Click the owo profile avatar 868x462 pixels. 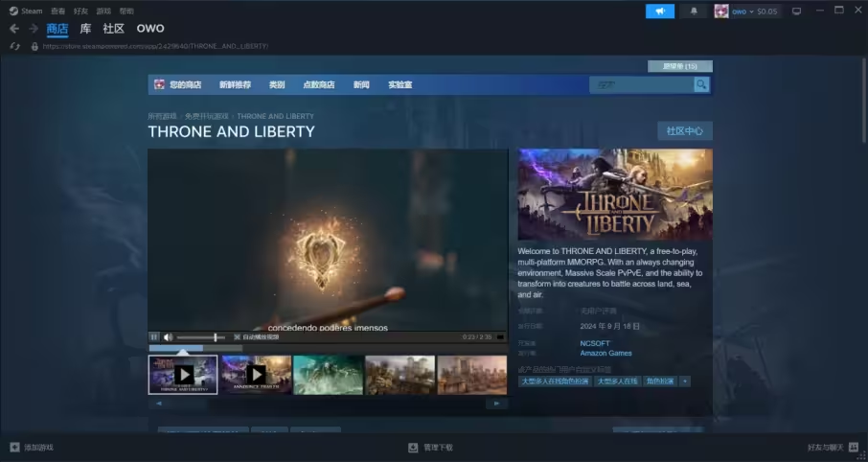click(x=720, y=12)
